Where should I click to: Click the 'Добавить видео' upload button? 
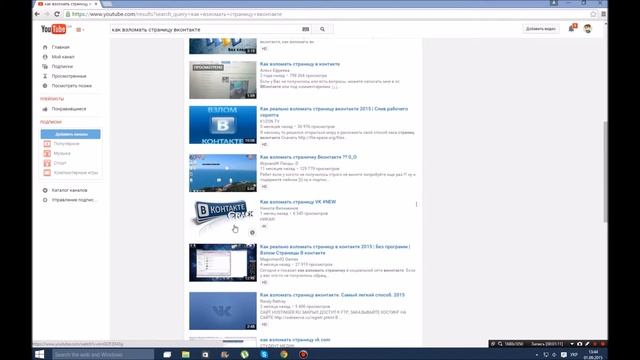[540, 29]
